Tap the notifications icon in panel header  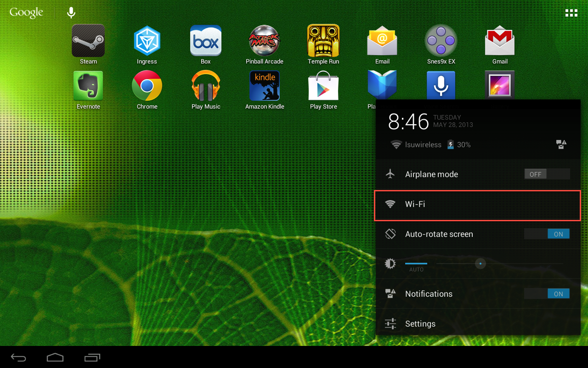[x=561, y=144]
